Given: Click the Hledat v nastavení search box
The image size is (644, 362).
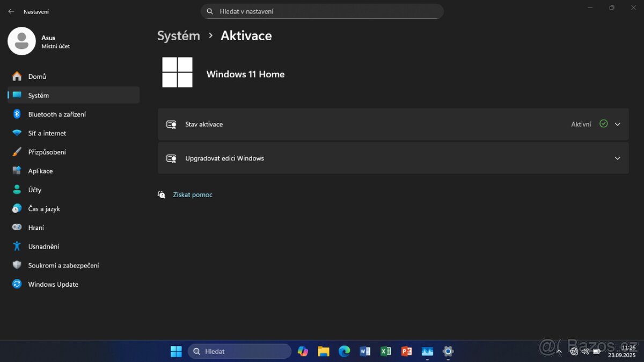Looking at the screenshot, I should coord(322,11).
